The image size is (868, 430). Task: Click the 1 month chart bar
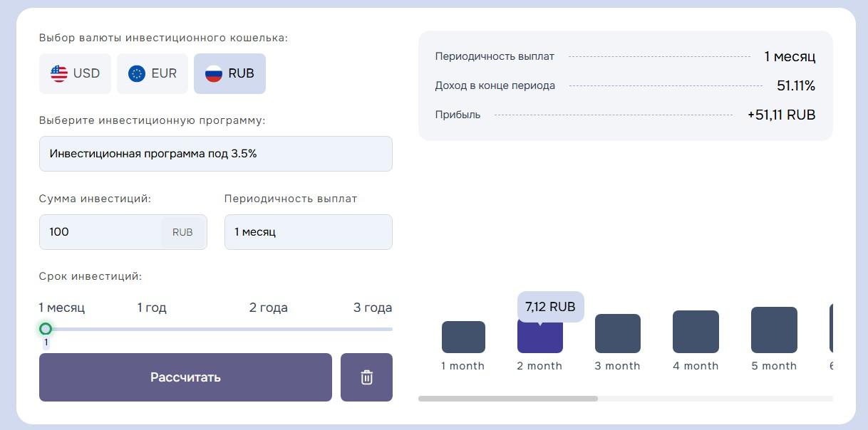[x=463, y=337]
